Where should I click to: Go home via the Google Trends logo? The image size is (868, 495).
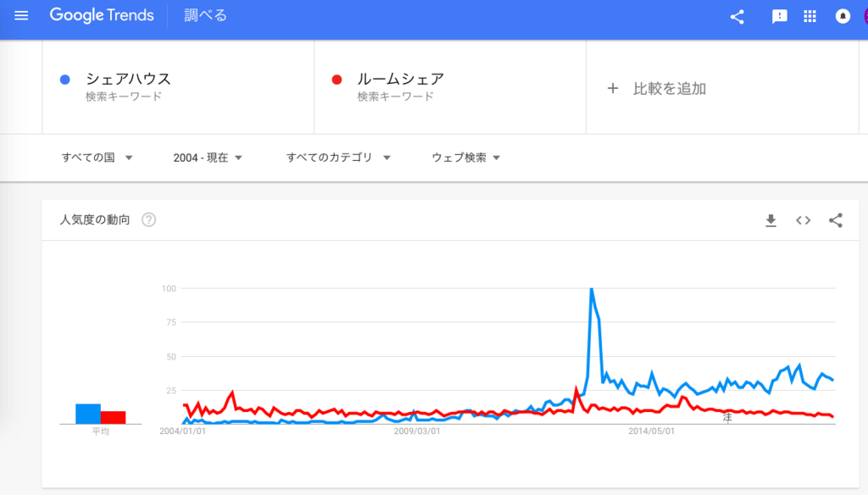[102, 14]
